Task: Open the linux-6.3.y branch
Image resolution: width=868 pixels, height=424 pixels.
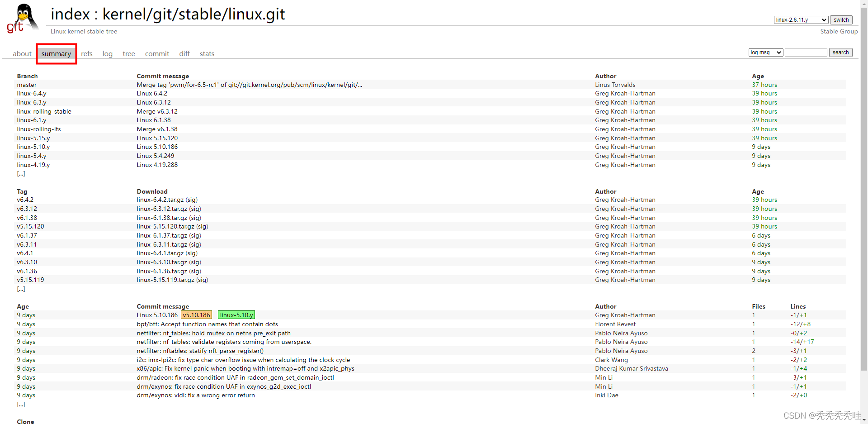Action: [32, 103]
